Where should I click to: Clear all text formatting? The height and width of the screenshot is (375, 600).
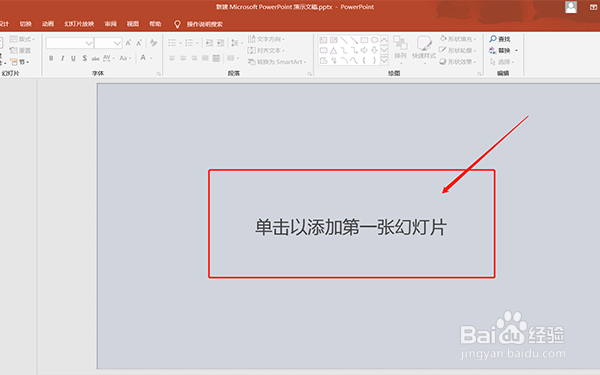click(153, 43)
